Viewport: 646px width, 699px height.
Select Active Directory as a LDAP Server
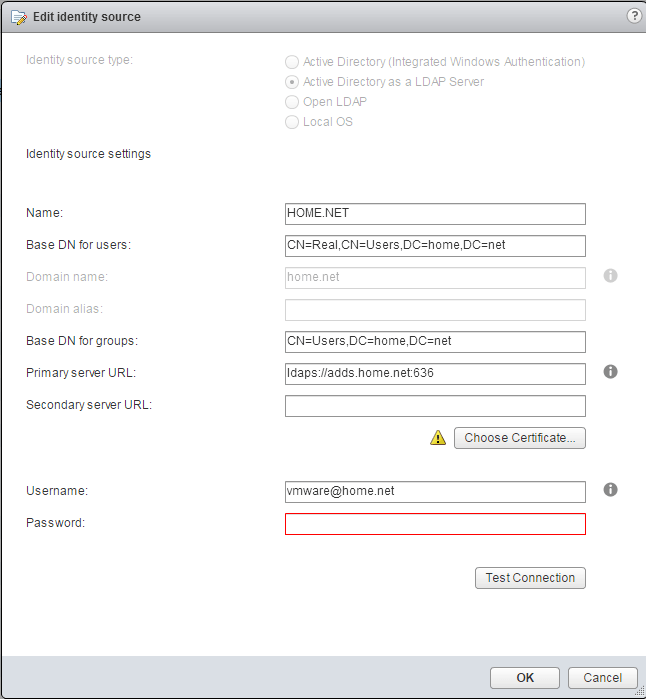[292, 82]
